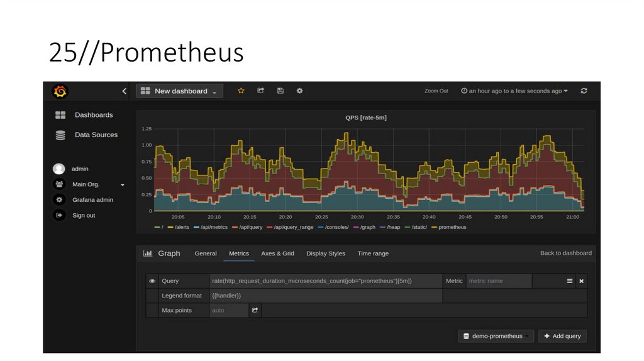The height and width of the screenshot is (361, 644).
Task: Switch to the Metrics tab
Action: coord(239,253)
